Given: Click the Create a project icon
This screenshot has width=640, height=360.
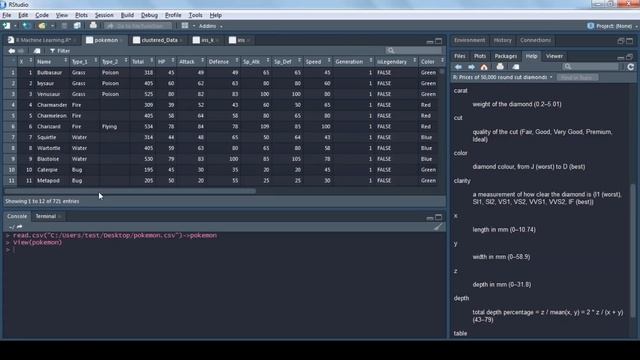Looking at the screenshot, I should [x=26, y=26].
